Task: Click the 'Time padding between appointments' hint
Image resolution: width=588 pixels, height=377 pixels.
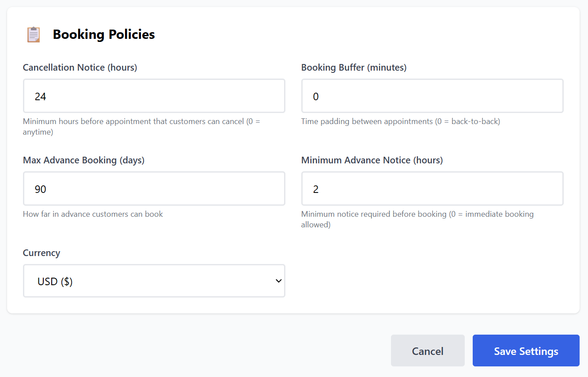Action: coord(400,121)
